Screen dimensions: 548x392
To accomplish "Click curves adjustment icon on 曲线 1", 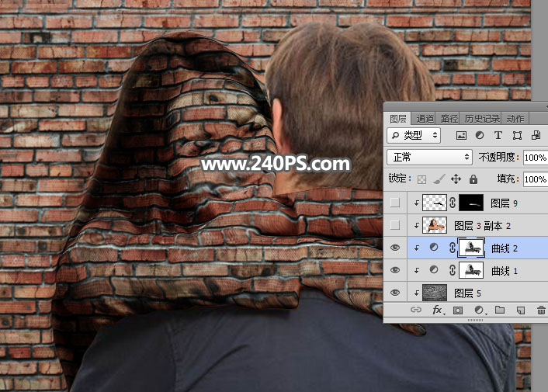I will click(434, 269).
